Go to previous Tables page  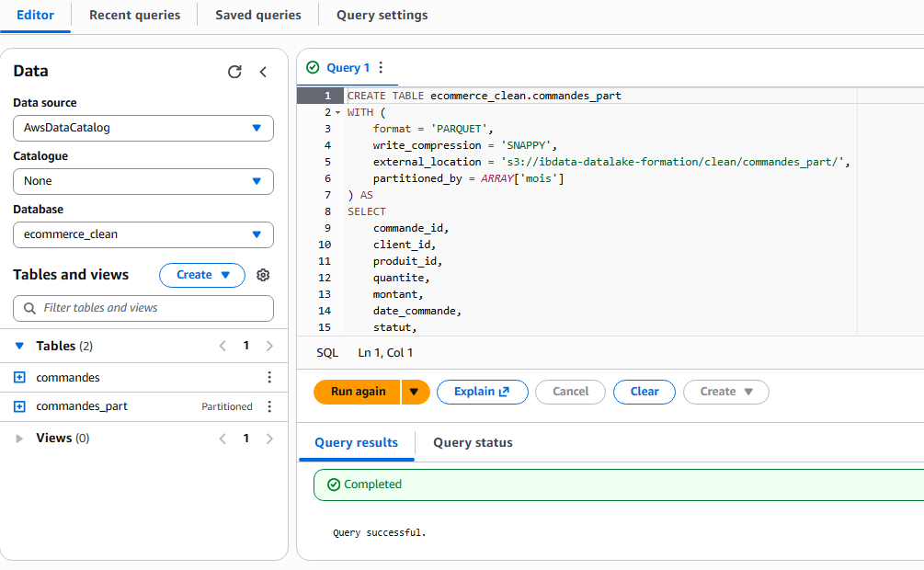tap(222, 346)
